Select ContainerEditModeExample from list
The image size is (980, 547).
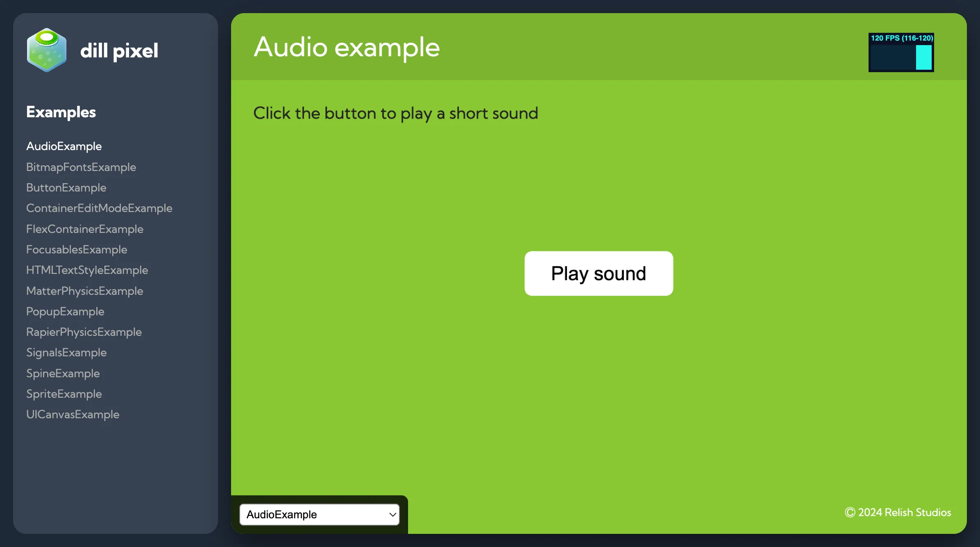pos(99,208)
